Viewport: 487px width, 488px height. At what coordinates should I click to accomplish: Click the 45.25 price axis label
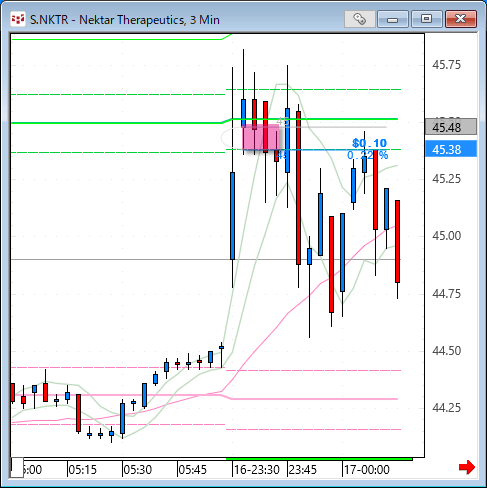point(446,179)
